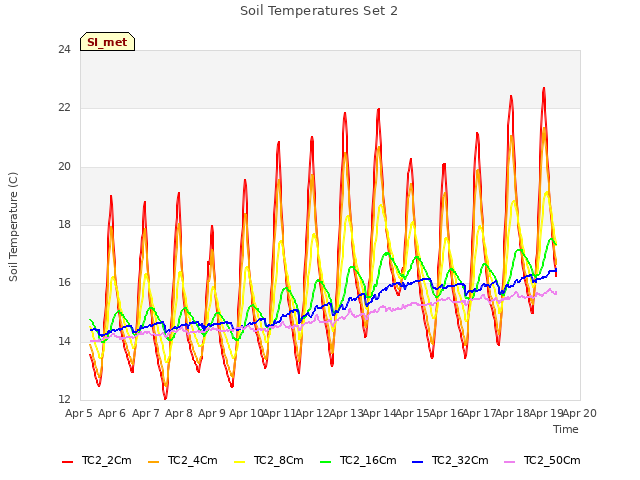The image size is (640, 480).
Task: Click the green TC2_16Cm legend swatch
Action: point(326,462)
